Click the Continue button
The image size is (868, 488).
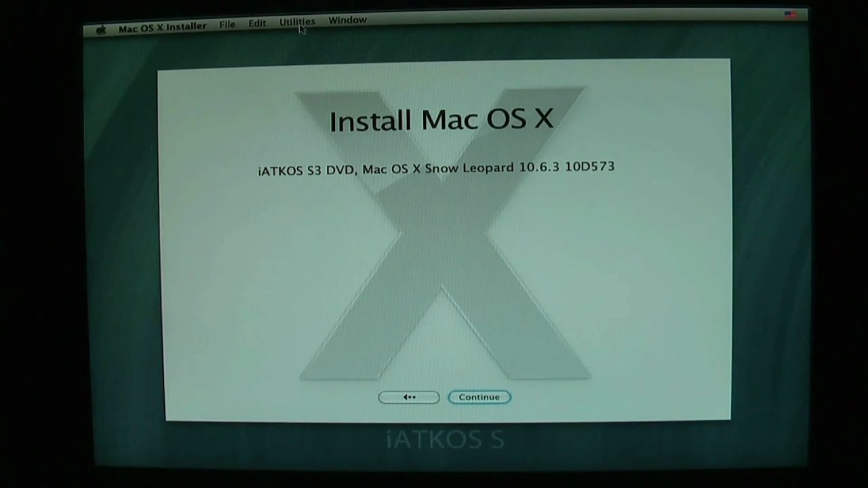click(x=479, y=397)
